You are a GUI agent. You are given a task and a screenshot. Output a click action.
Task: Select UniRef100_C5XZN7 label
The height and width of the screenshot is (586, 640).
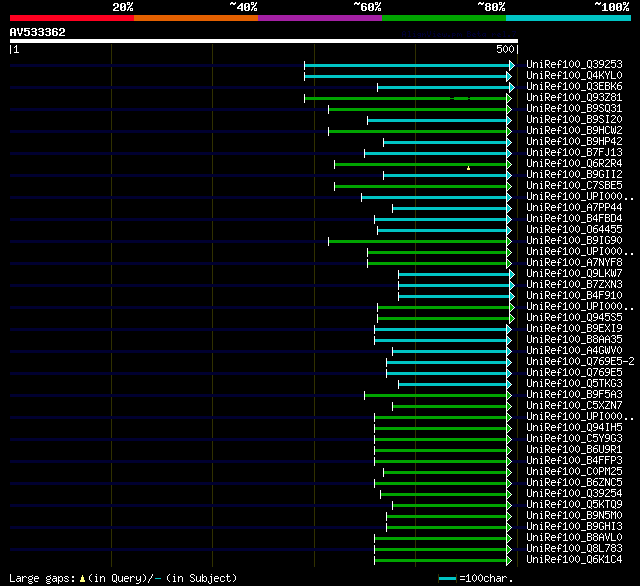point(574,406)
